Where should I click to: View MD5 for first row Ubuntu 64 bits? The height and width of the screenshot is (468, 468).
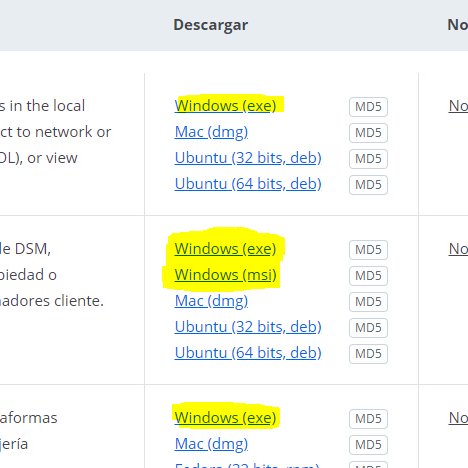(368, 185)
